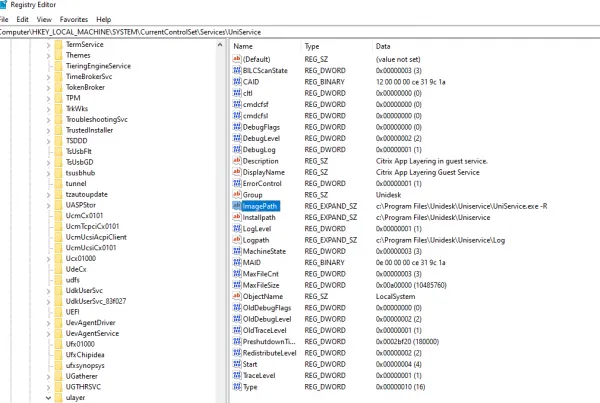Select the UdkUserSvc_83f027 tree key
600x403 pixels.
pos(96,301)
